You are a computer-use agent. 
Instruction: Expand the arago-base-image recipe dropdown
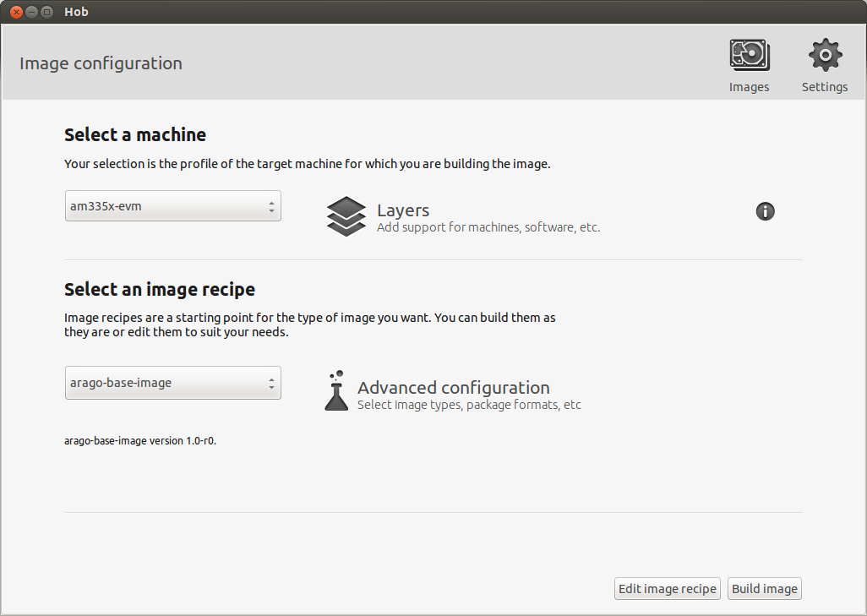point(172,383)
